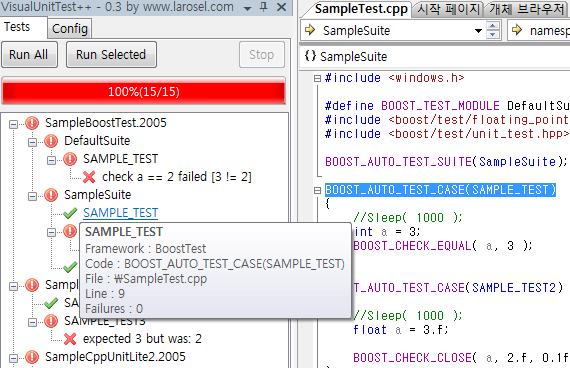Collapse the SampleBoostTest.2005 tree node
The image size is (570, 368).
(x=13, y=124)
